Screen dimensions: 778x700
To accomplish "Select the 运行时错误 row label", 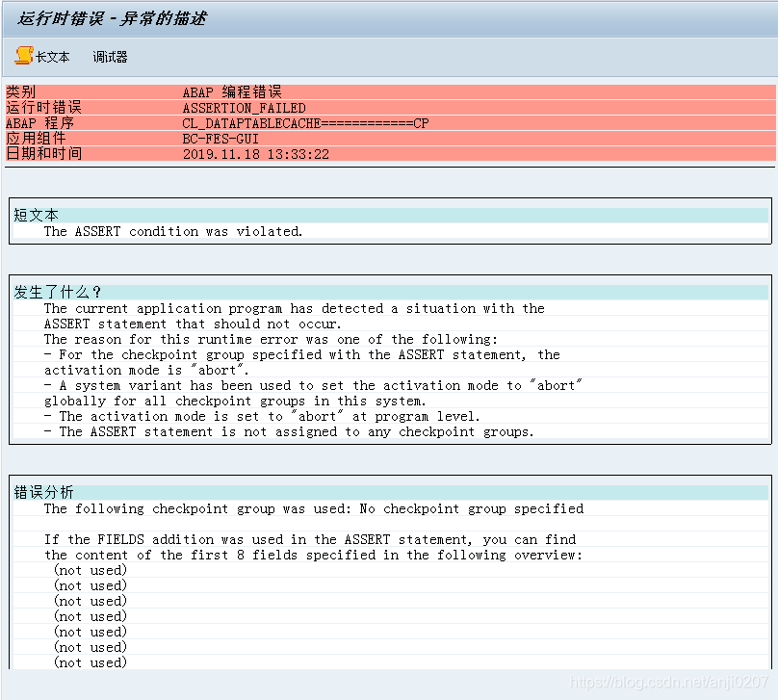I will click(43, 107).
